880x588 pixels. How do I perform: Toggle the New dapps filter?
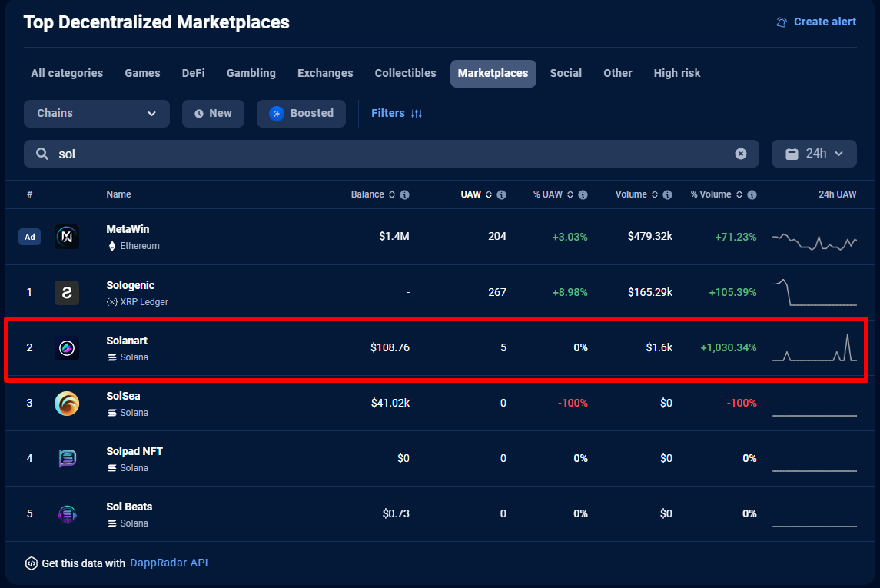coord(213,114)
